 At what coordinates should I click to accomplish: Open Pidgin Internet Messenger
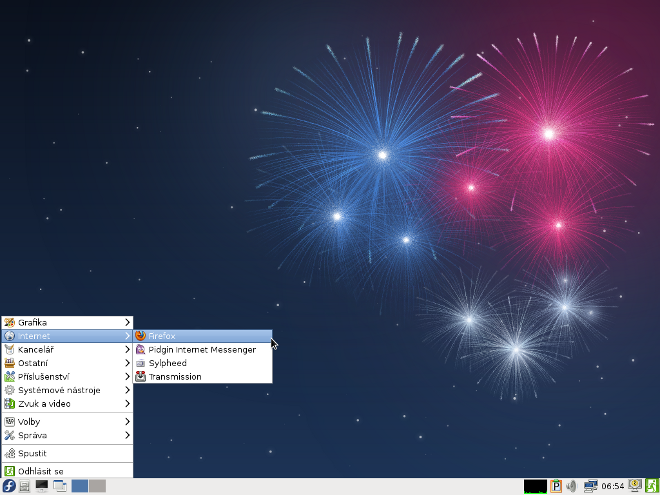click(x=201, y=350)
